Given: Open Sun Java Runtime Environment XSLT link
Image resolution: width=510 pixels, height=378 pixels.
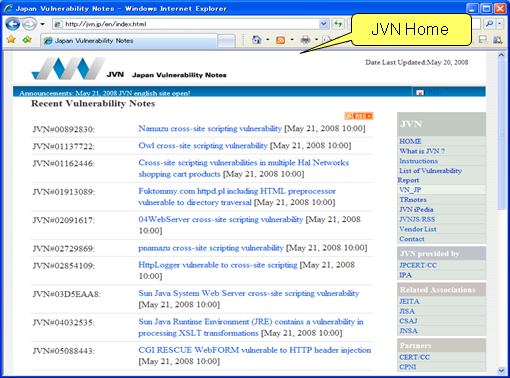Looking at the screenshot, I should click(x=251, y=327).
